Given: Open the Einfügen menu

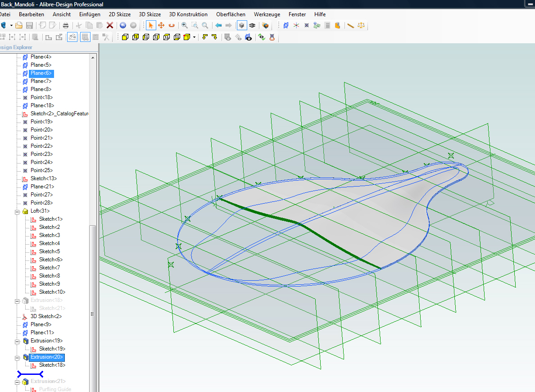Looking at the screenshot, I should [x=90, y=14].
